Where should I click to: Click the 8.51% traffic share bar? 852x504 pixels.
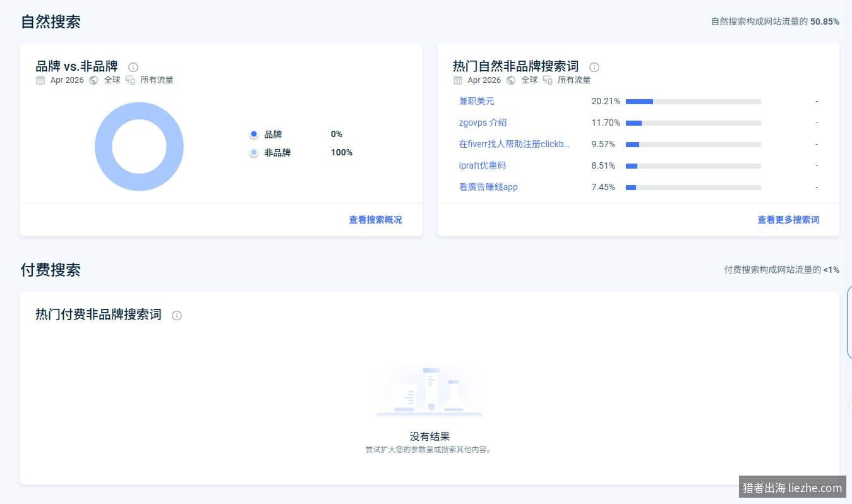(x=693, y=166)
